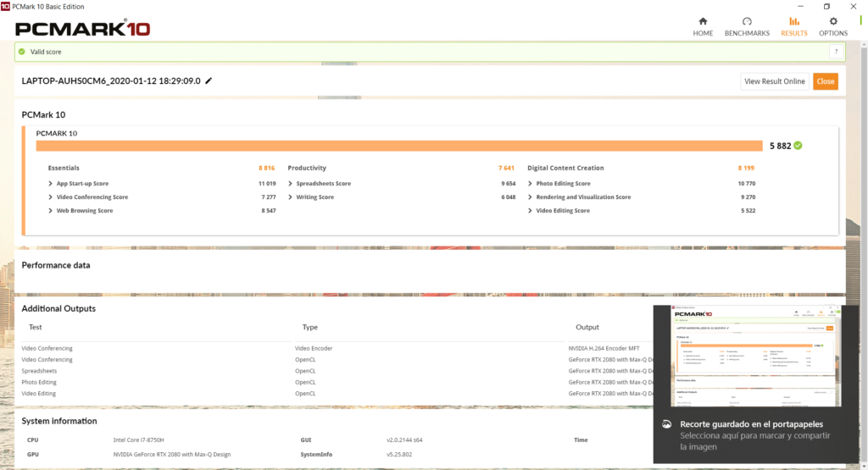868x470 pixels.
Task: Select the Results bar chart icon
Action: [793, 21]
